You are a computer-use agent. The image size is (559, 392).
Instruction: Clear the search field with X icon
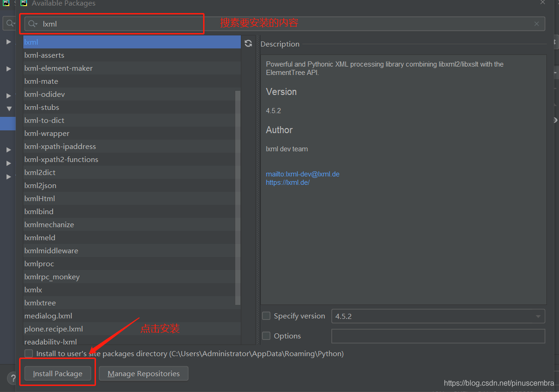(537, 24)
